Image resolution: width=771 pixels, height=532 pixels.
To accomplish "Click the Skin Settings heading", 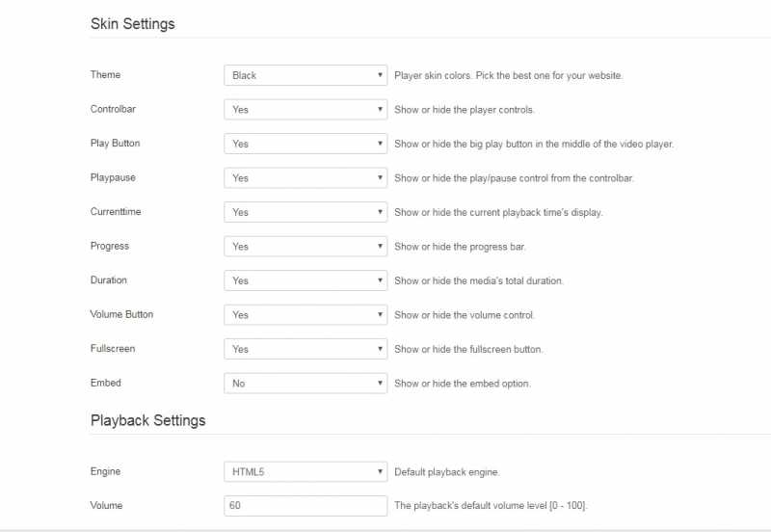I will click(132, 24).
